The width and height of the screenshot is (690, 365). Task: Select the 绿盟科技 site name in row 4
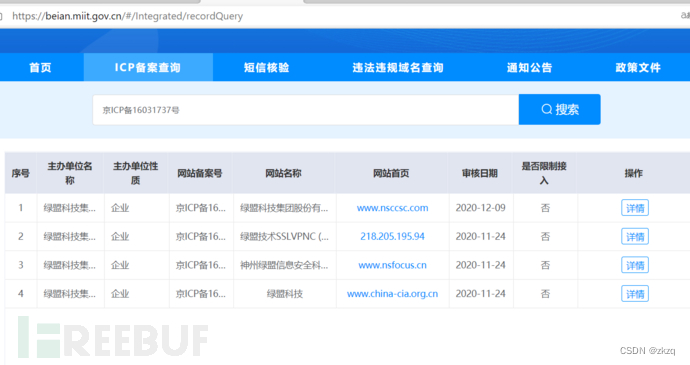[x=285, y=294]
